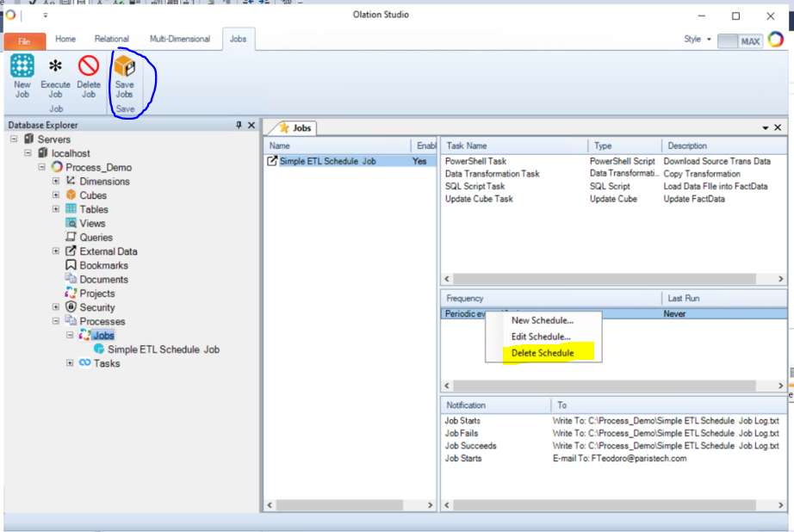Click the Projects icon in the tree

coord(71,293)
